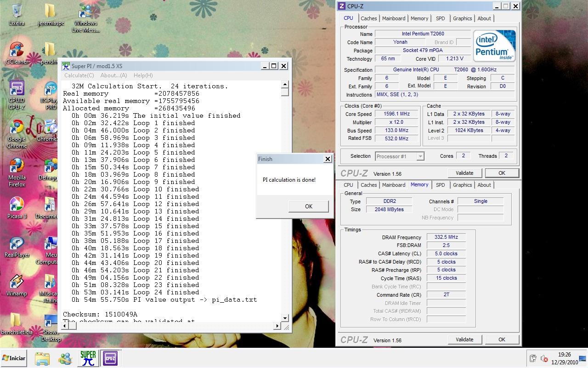This screenshot has height=368, width=588.
Task: Close the Finish dialog with X
Action: pos(328,159)
